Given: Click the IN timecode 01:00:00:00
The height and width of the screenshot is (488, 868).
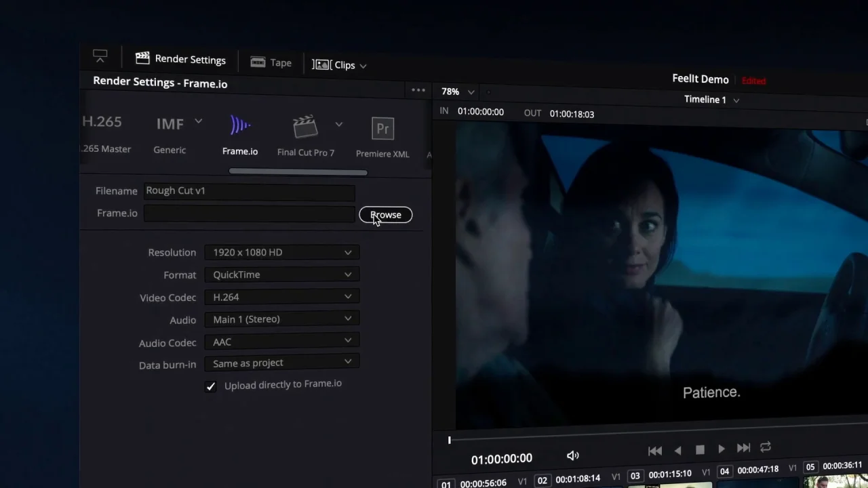Looking at the screenshot, I should coord(480,112).
